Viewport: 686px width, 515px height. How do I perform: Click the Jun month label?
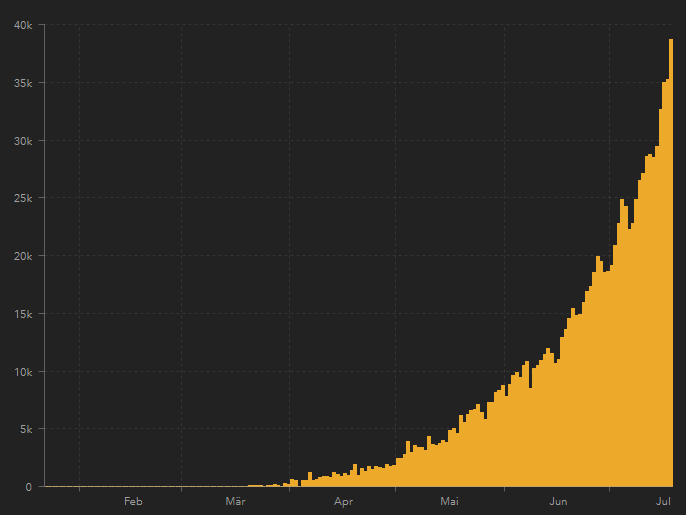tap(558, 501)
